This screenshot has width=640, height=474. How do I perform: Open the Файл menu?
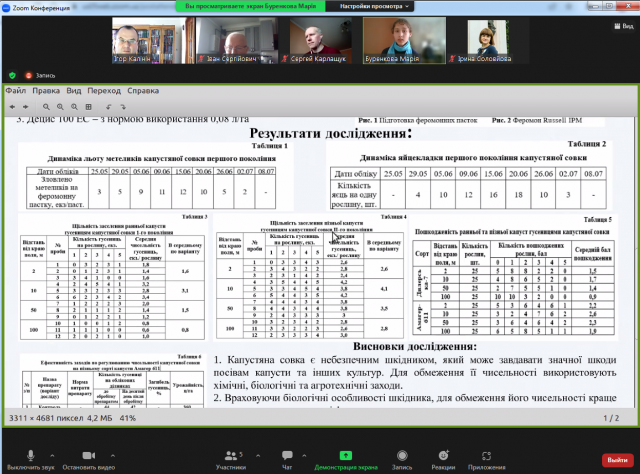(16, 91)
